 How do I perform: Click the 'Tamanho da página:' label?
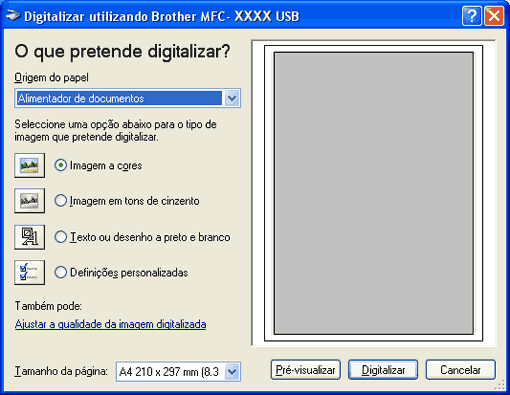tap(61, 371)
